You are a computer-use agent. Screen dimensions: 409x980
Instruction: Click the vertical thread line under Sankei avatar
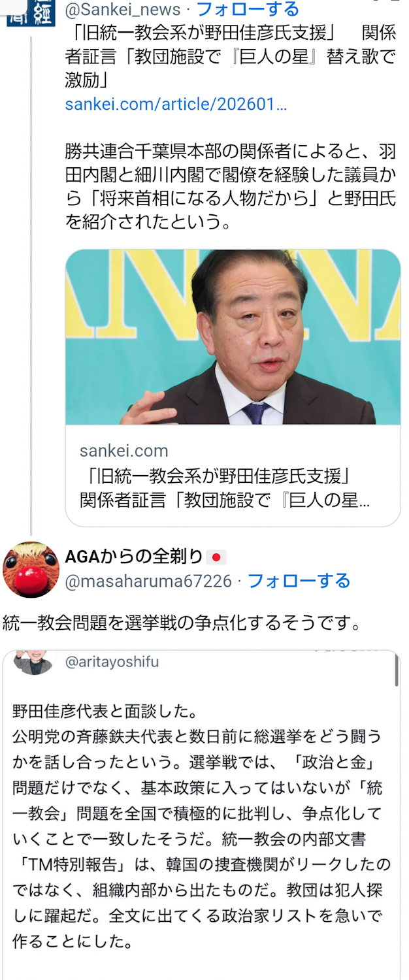tap(31, 285)
